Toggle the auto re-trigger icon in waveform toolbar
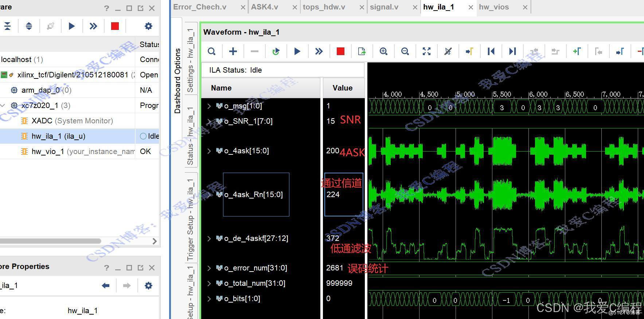Screen dimensions: 644x319 (276, 51)
